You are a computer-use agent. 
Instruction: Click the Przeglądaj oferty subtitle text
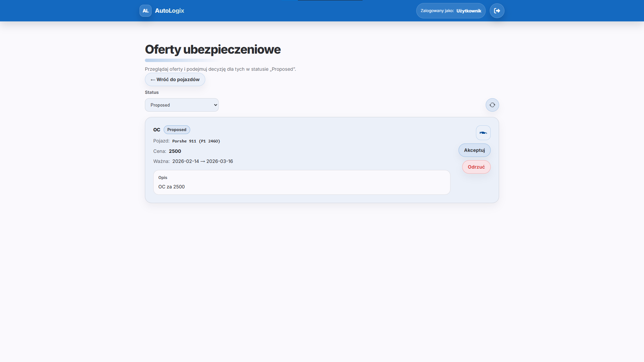[x=220, y=69]
